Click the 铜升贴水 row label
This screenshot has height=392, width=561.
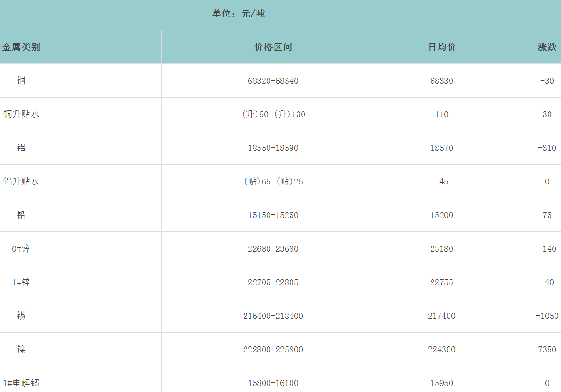tap(21, 114)
